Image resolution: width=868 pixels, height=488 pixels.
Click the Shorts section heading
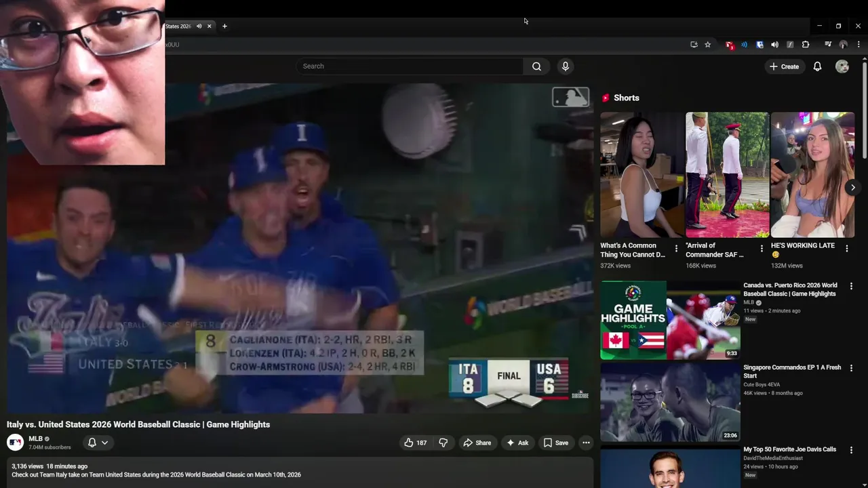627,98
